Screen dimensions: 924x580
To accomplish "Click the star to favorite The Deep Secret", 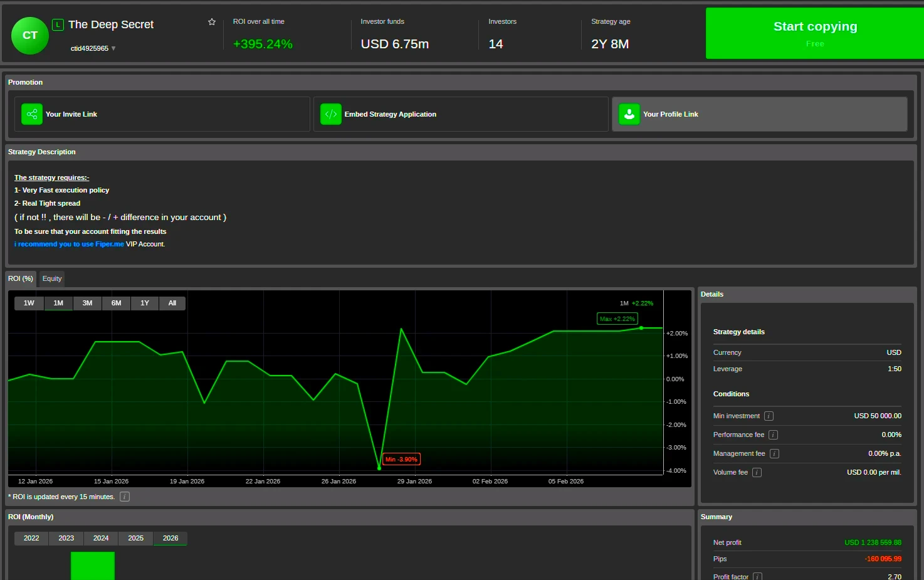I will (x=211, y=21).
